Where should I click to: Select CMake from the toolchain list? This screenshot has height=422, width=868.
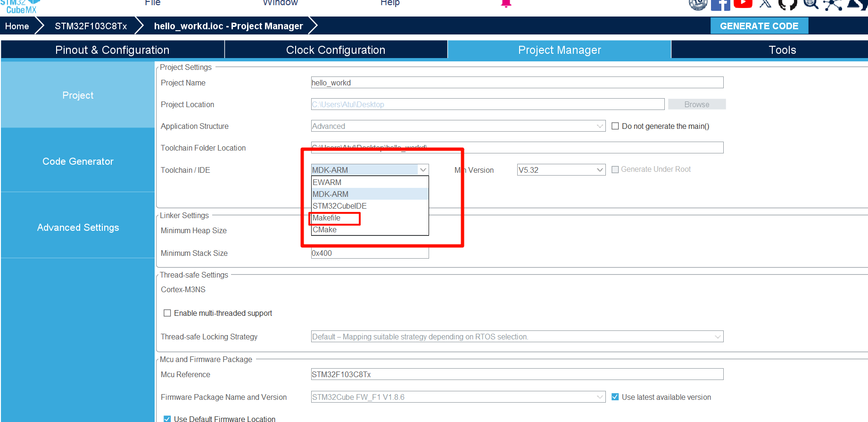(370, 229)
